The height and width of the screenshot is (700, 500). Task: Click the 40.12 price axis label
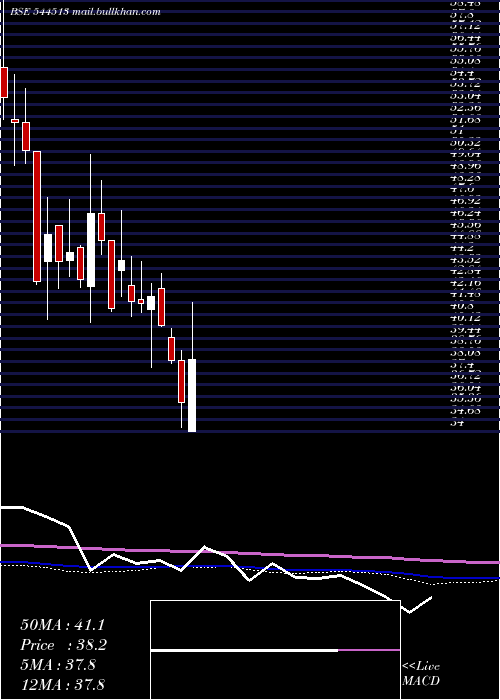click(466, 318)
